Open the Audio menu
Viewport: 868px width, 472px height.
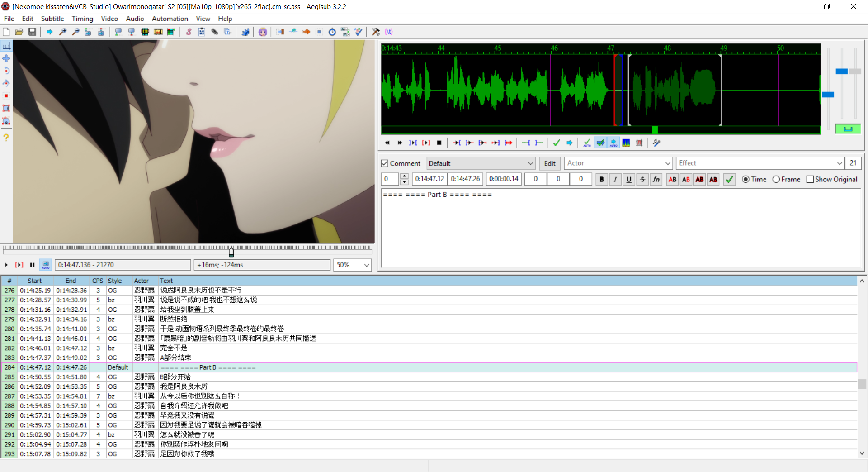click(135, 19)
